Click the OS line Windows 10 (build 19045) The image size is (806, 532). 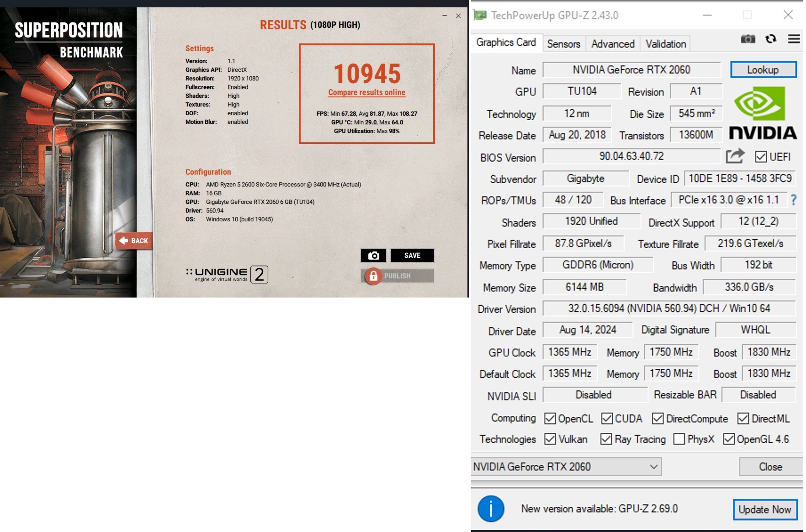click(x=229, y=219)
